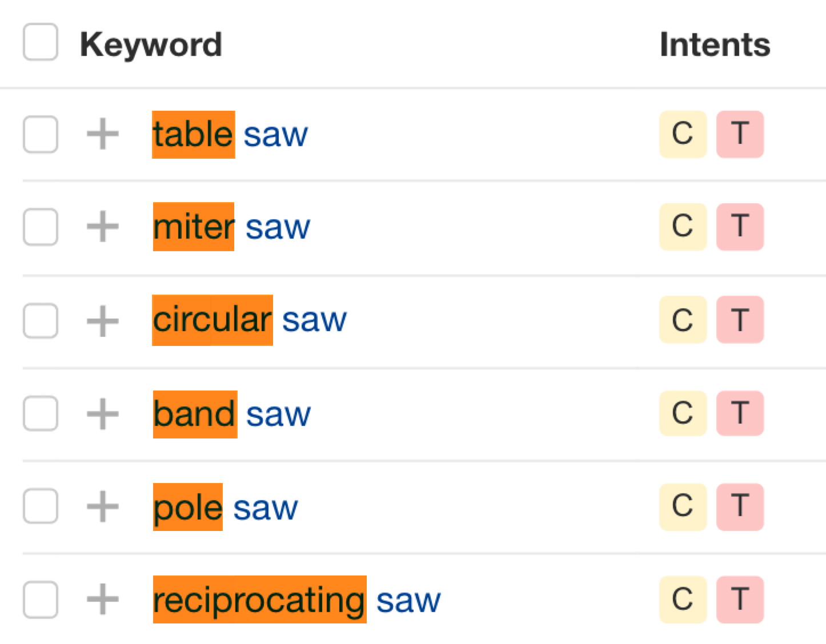Screen dimensions: 826x644
Task: Select the checkbox for band saw
Action: pos(39,414)
